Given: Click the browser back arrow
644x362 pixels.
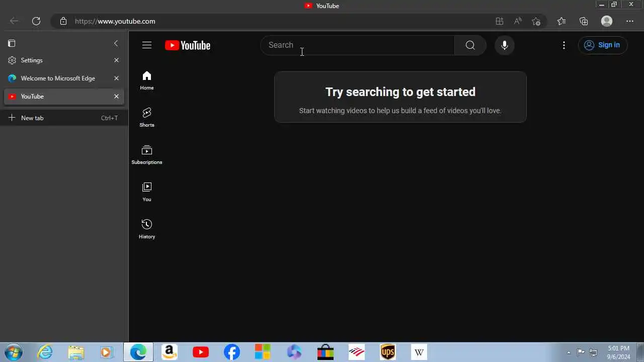Looking at the screenshot, I should coord(14,21).
